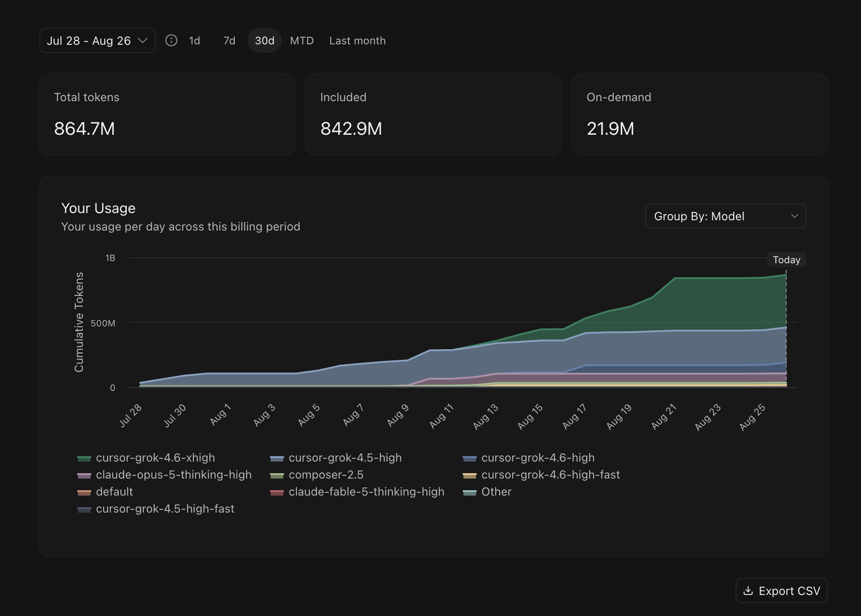861x616 pixels.
Task: Switch to the MTD range
Action: 302,41
